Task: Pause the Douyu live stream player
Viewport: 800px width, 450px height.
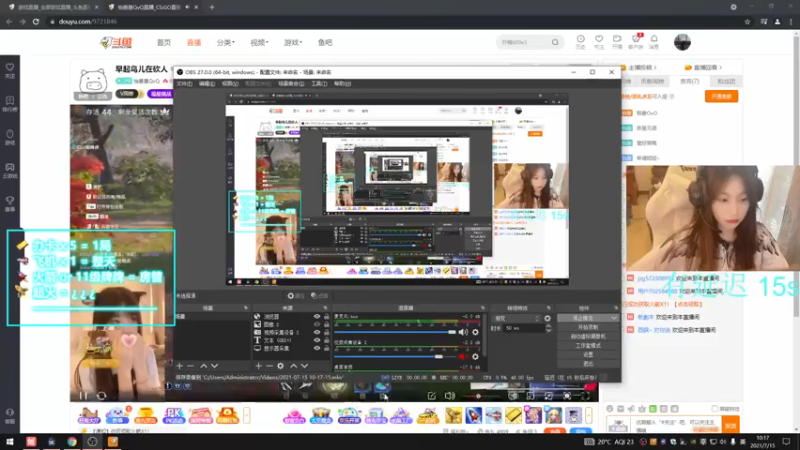Action: click(83, 395)
